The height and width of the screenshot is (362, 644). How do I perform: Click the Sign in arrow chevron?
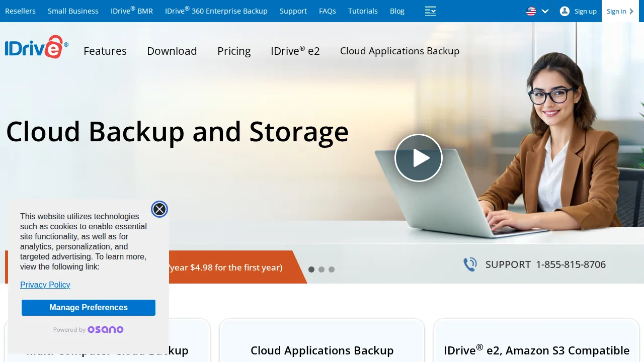point(631,11)
